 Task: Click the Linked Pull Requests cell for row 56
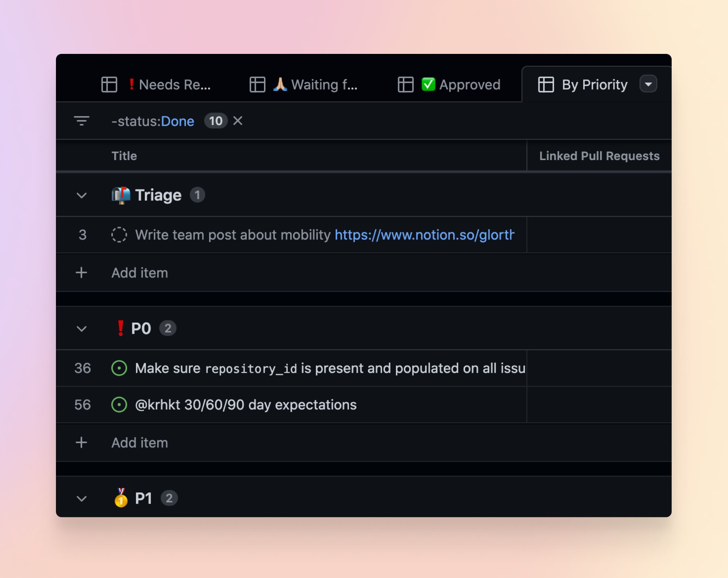pos(599,405)
